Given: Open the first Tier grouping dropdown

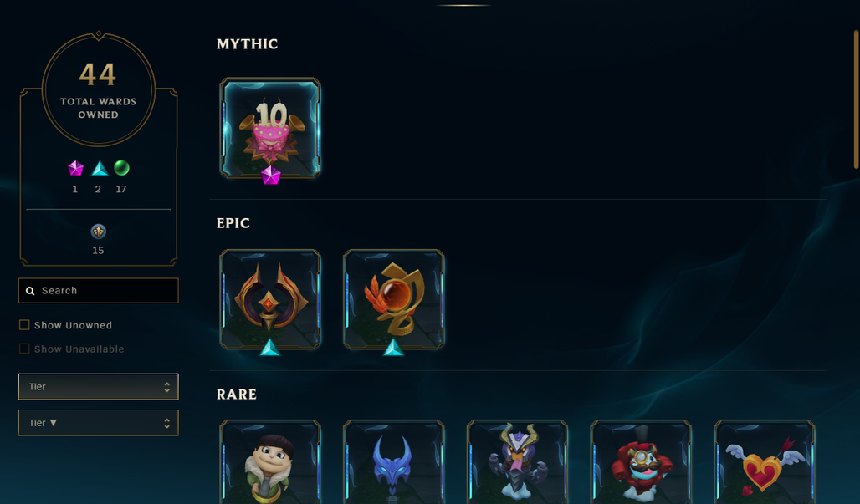Looking at the screenshot, I should [98, 387].
